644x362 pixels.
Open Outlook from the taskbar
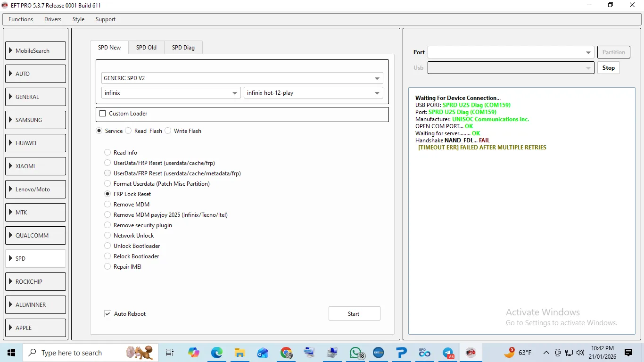click(263, 353)
